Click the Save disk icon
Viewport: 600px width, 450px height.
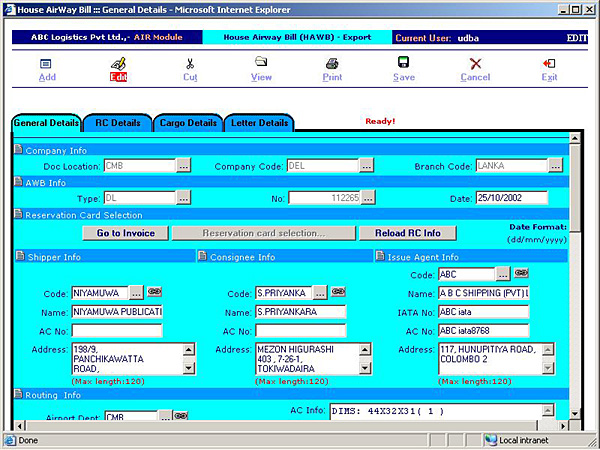tap(404, 64)
